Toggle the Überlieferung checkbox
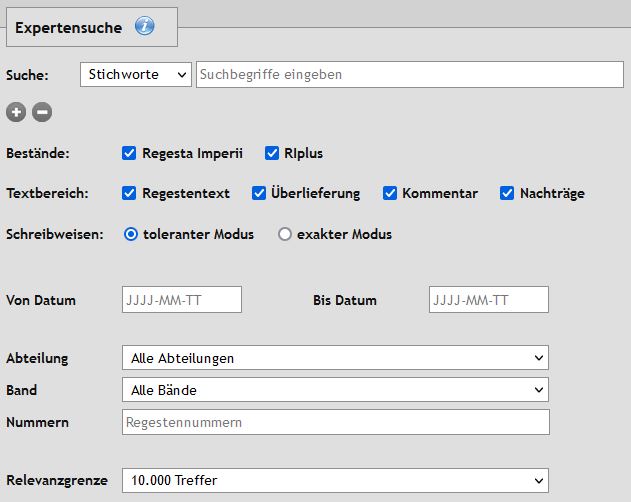 (x=259, y=193)
